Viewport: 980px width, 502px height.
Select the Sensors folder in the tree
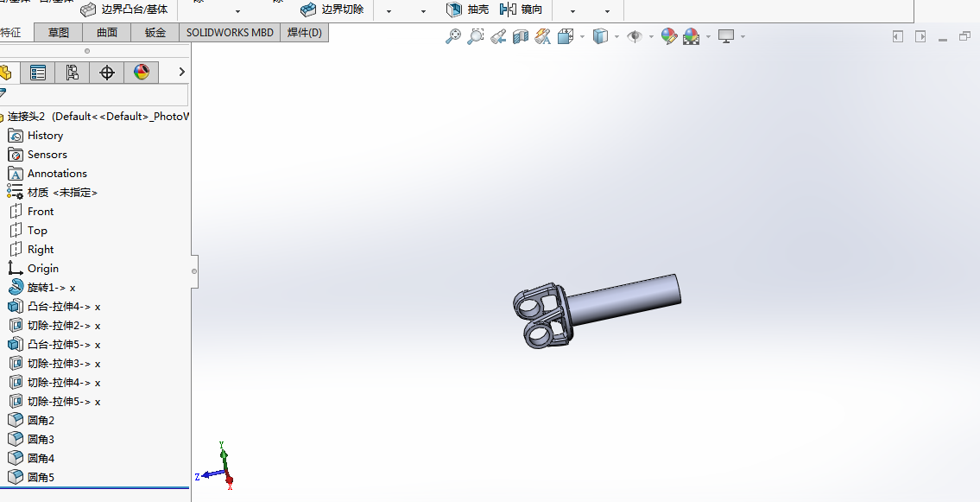[37, 155]
